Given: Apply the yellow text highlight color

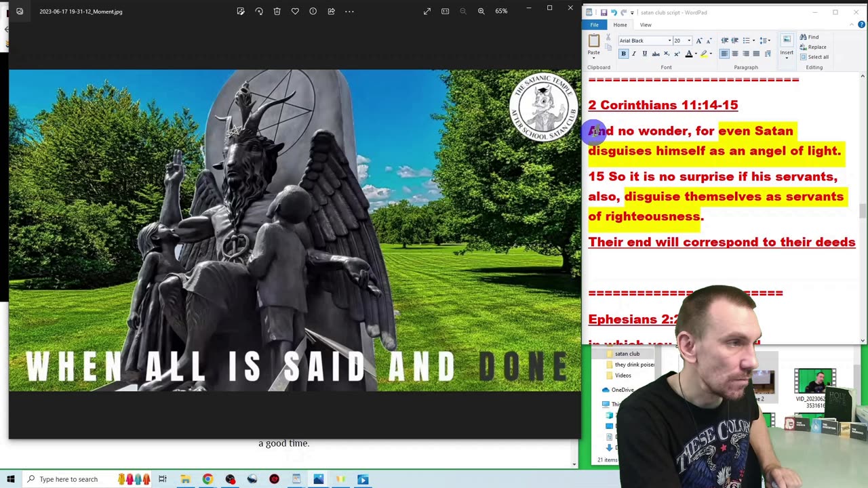Looking at the screenshot, I should [x=704, y=54].
